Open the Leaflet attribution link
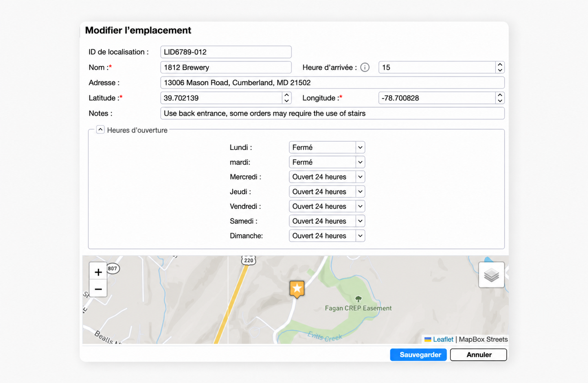This screenshot has width=588, height=383. tap(443, 339)
